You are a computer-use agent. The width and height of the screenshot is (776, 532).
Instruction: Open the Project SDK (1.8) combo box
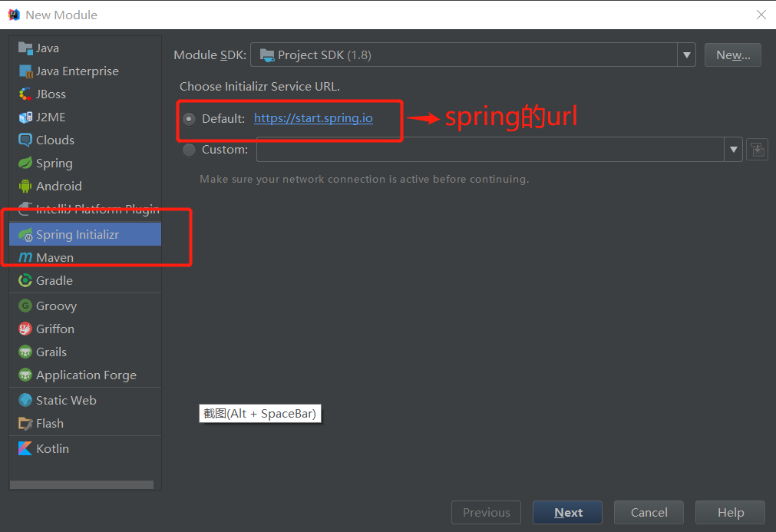click(473, 55)
